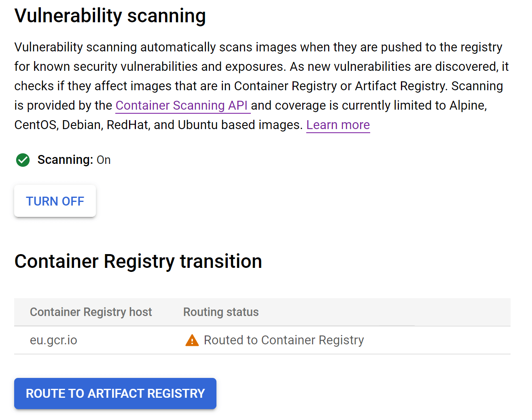Click the Container Registry host column header

tap(91, 312)
